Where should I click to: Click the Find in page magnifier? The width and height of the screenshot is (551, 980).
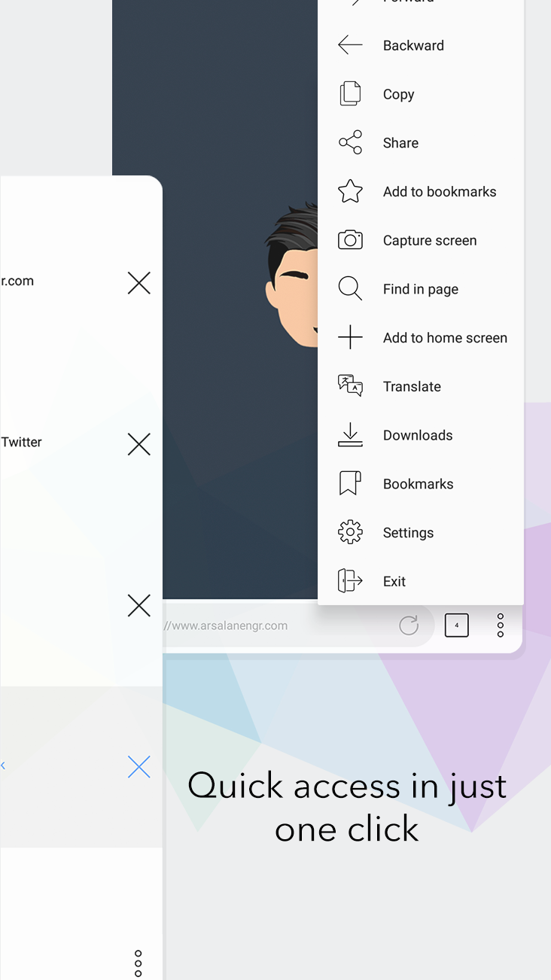pos(350,288)
